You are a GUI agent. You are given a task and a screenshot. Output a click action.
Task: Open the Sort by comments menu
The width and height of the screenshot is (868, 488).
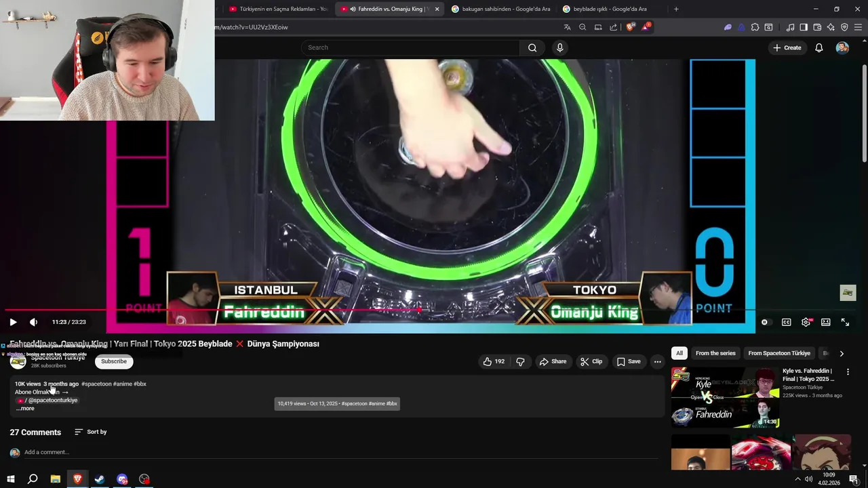(91, 432)
